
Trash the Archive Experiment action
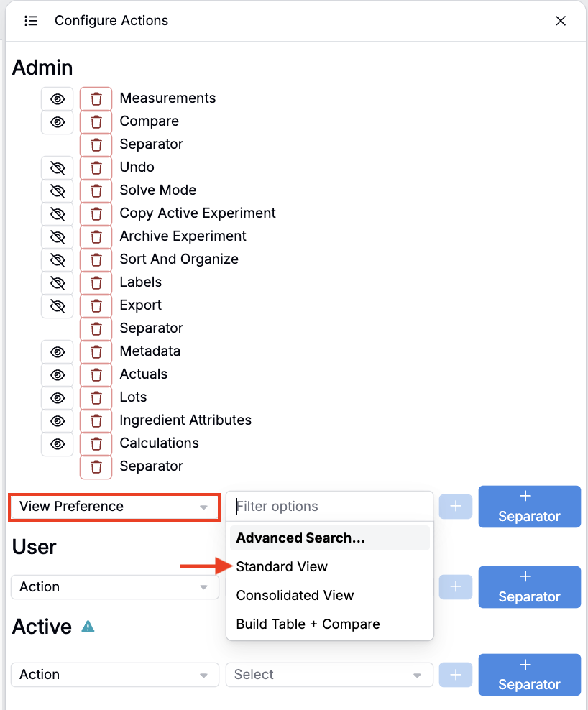[96, 236]
